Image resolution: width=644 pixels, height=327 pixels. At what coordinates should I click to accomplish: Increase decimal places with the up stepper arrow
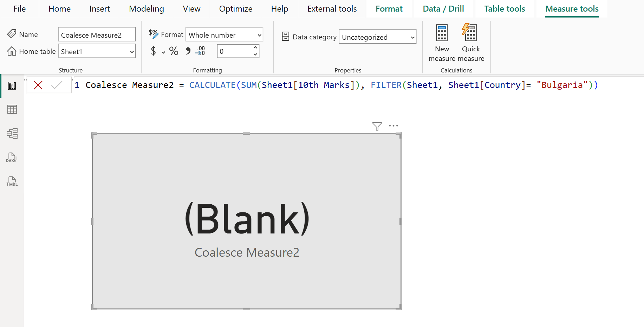click(x=255, y=48)
